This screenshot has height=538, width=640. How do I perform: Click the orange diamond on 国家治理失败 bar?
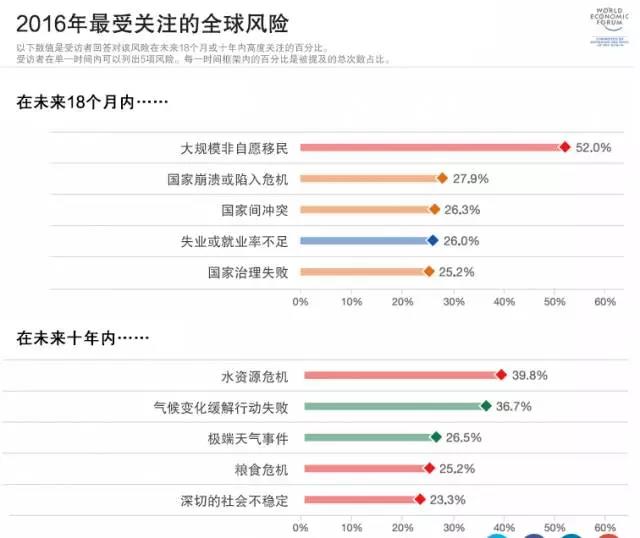click(429, 271)
